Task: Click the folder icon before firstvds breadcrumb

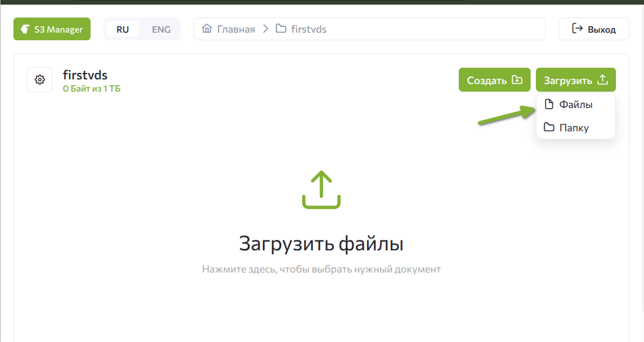Action: 281,29
